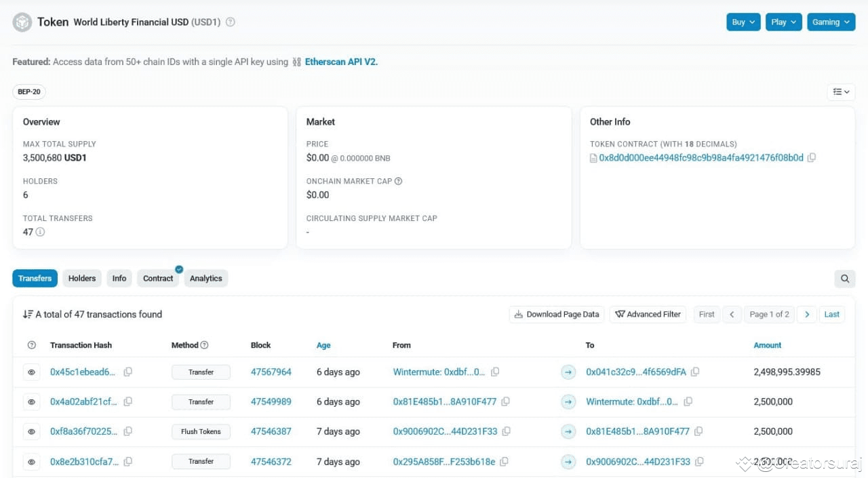Open block 47567964
Viewport: 868px width, 478px height.
point(271,372)
